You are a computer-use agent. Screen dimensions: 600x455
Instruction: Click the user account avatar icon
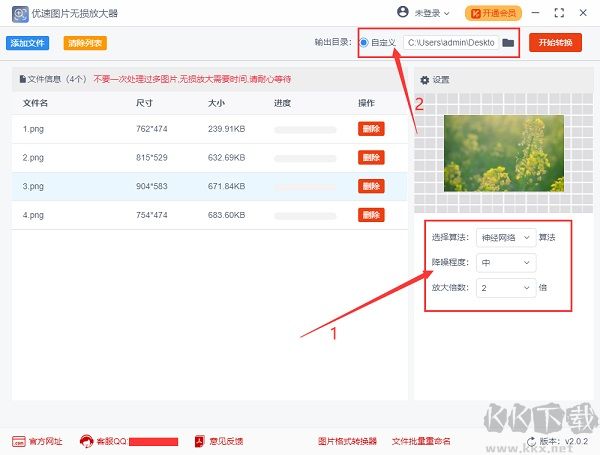(403, 12)
